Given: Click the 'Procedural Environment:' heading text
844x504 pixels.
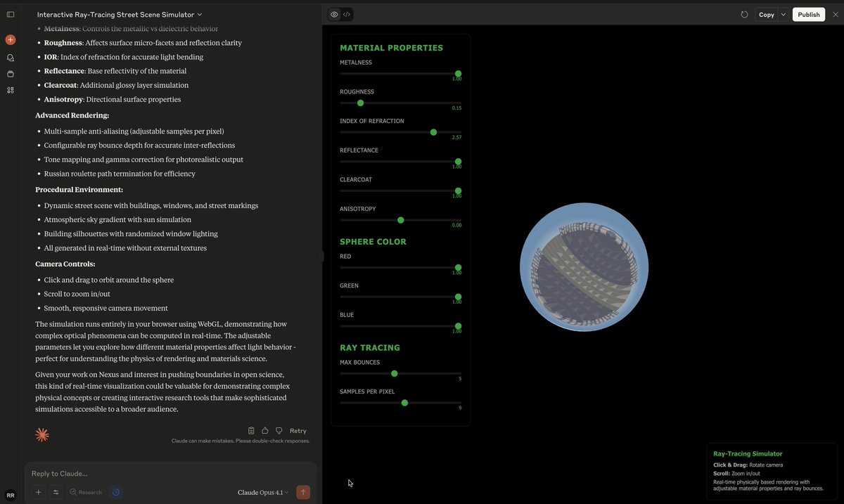Looking at the screenshot, I should coord(79,190).
